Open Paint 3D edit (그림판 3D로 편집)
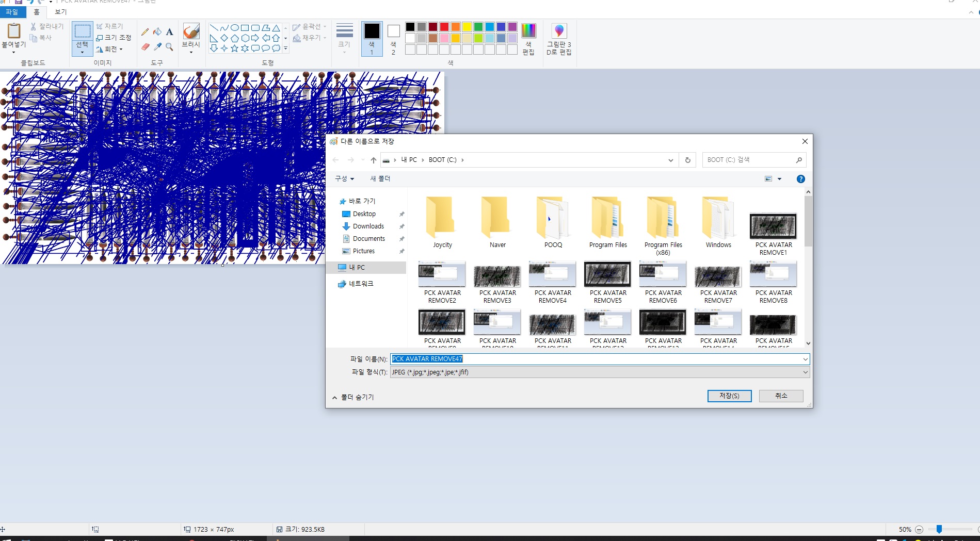The image size is (980, 541). point(559,39)
